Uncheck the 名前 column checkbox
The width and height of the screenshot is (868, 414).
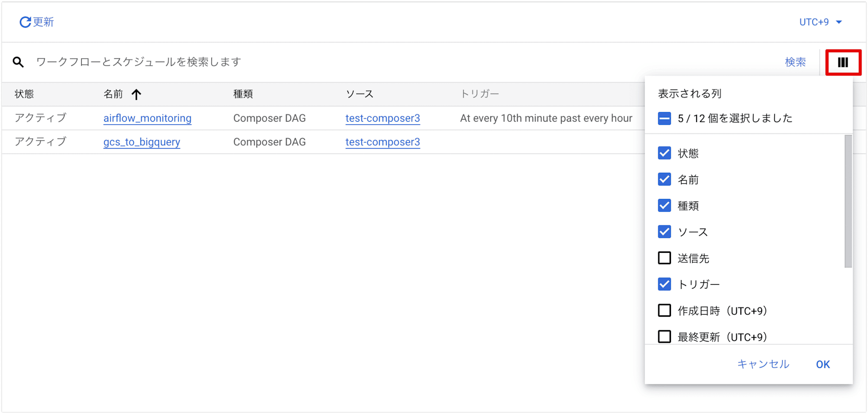664,179
